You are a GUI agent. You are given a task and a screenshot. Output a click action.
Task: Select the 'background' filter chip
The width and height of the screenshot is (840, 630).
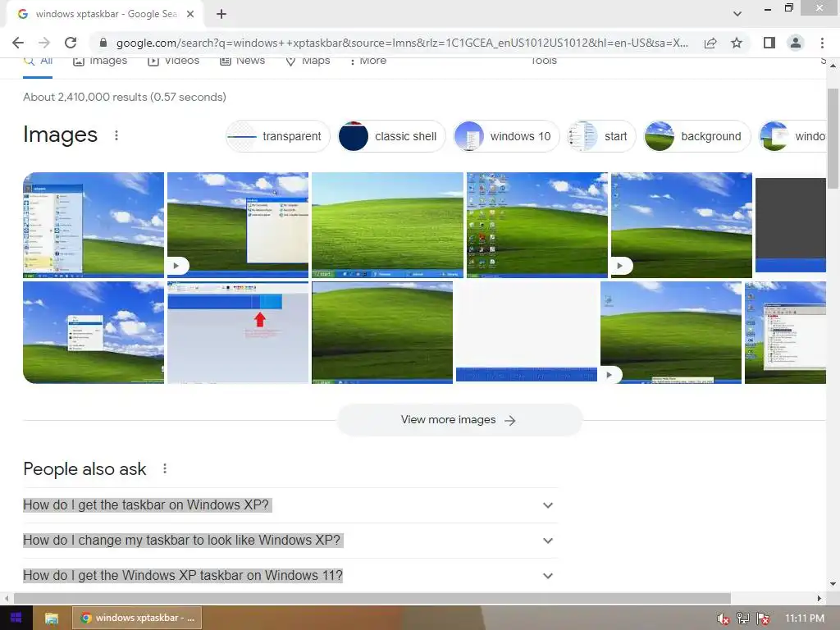click(697, 136)
